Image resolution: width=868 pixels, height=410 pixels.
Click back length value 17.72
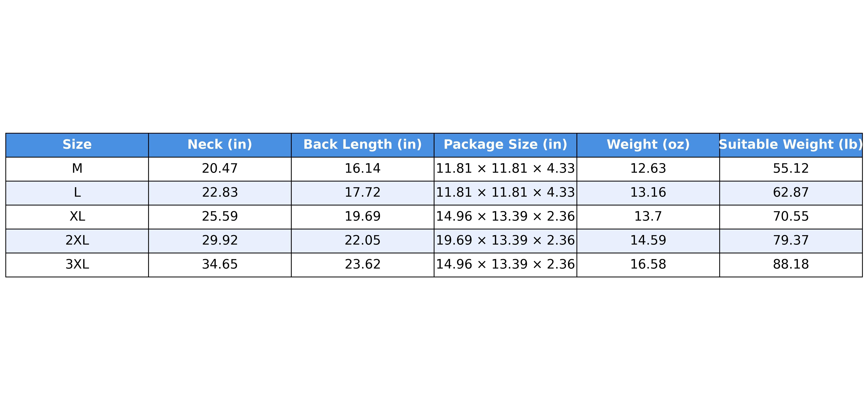(363, 193)
